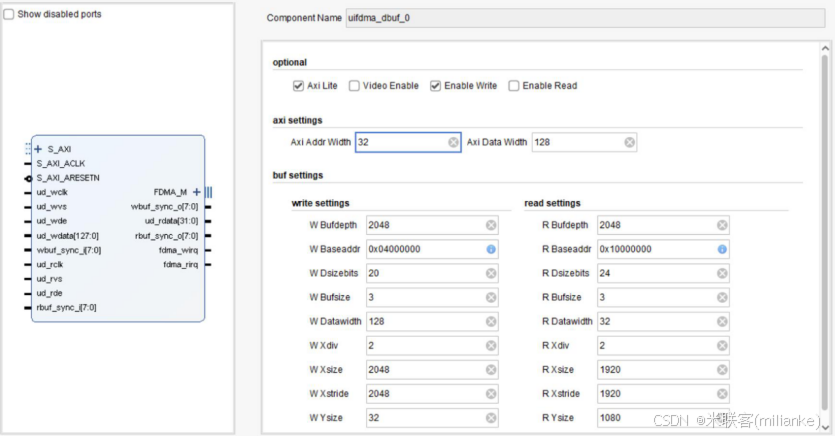The image size is (835, 436).
Task: Clear the R Xstride value
Action: coord(722,393)
